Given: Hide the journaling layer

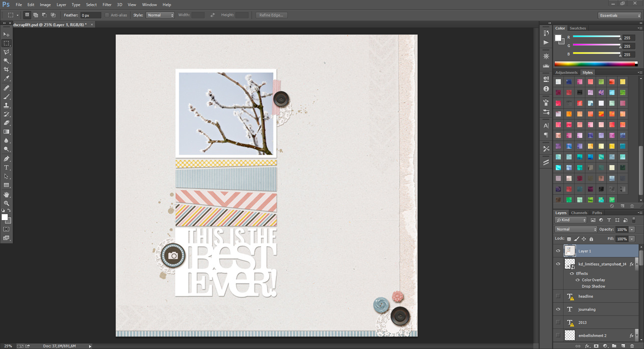Looking at the screenshot, I should [558, 309].
